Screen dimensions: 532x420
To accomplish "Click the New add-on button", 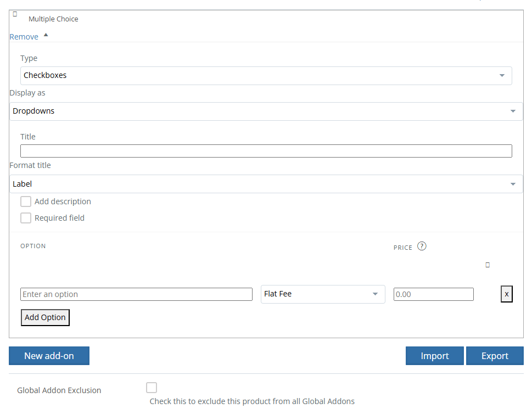I will coord(49,356).
